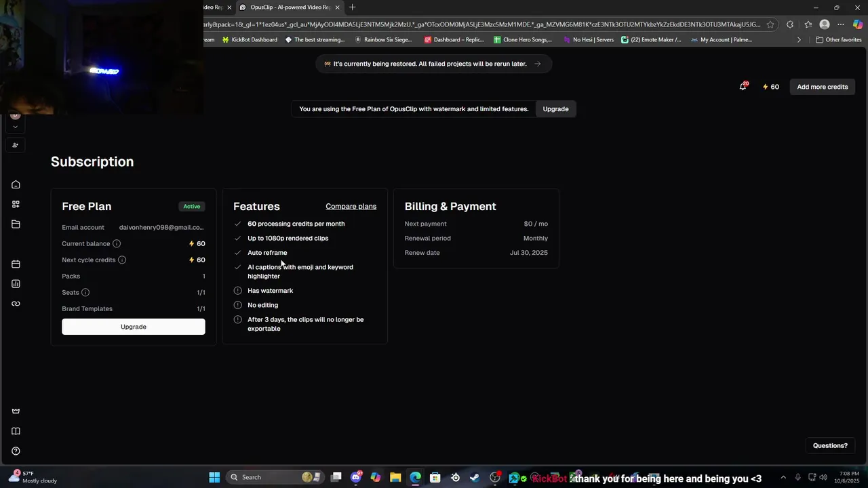Click the browser address bar URL
Viewport: 868px width, 488px height.
coord(481,24)
